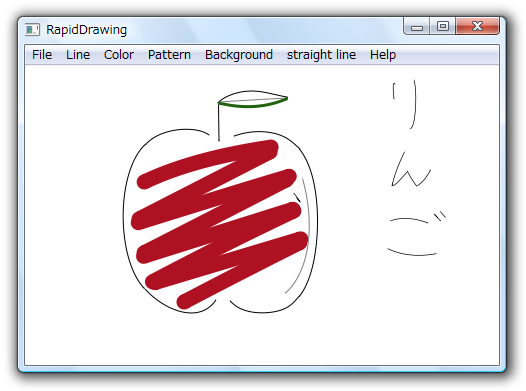
Task: Open the Color menu
Action: pyautogui.click(x=119, y=55)
